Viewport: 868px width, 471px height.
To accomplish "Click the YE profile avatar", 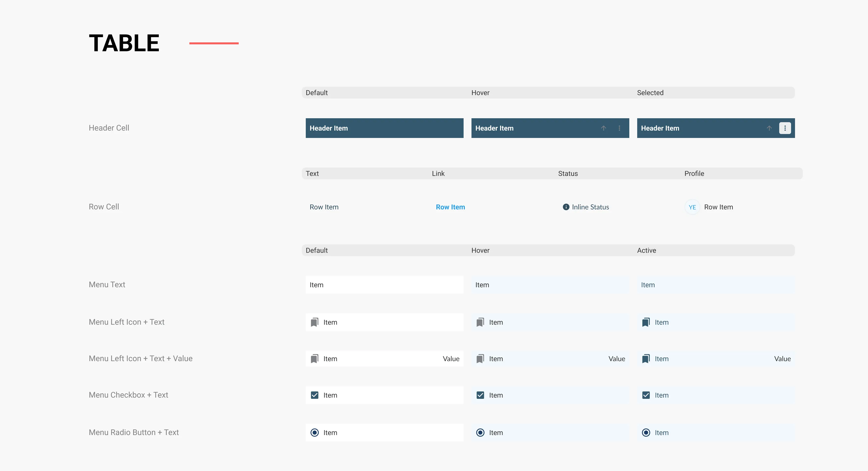I will [x=692, y=207].
